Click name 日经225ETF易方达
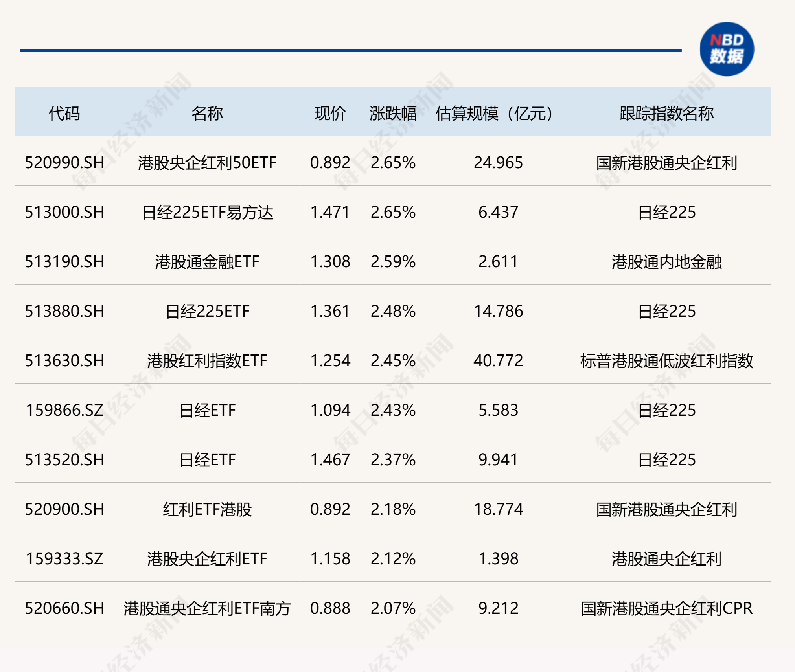The image size is (795, 672). (x=207, y=212)
